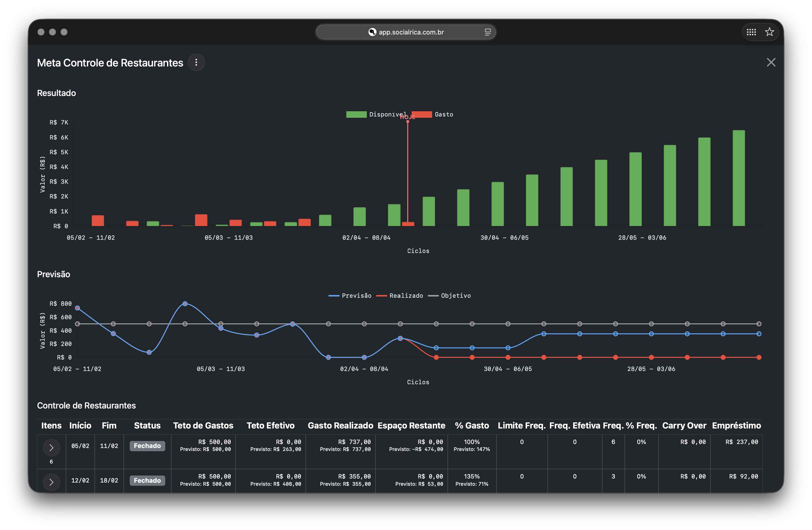Image resolution: width=812 pixels, height=530 pixels.
Task: Close the Meta Controle de Restaurantes overlay
Action: pyautogui.click(x=771, y=62)
